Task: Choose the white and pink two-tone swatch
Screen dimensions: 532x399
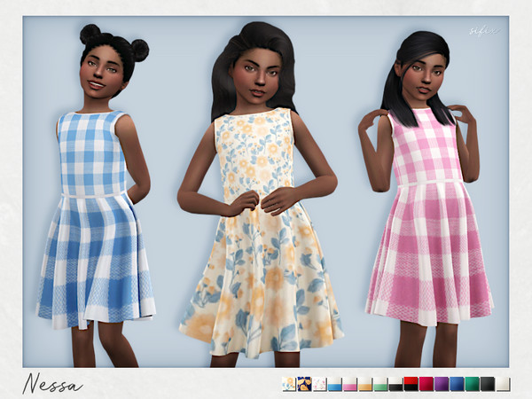Action: coord(349,384)
